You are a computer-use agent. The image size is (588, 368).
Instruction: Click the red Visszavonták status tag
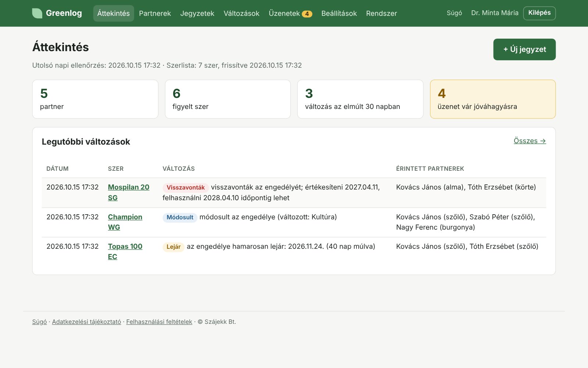point(186,187)
